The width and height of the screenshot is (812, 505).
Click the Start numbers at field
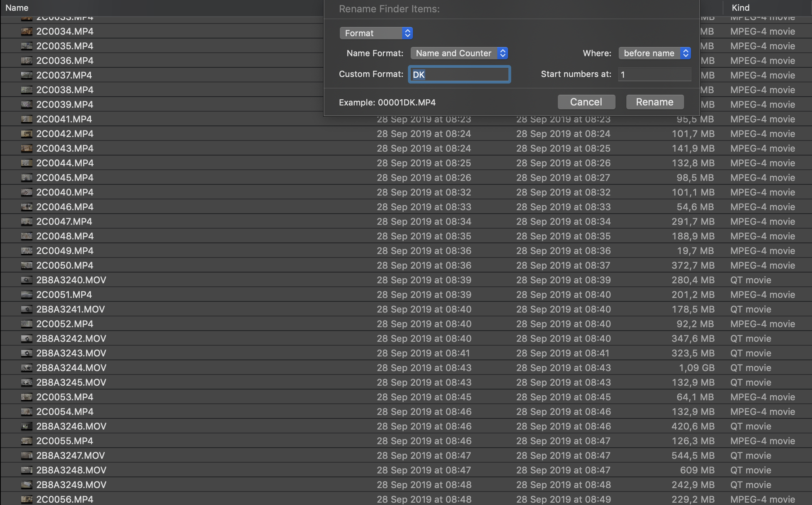coord(654,74)
